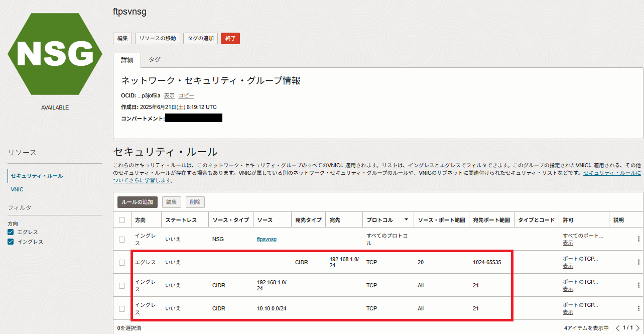This screenshot has width=644, height=334.
Task: Open the セキュリティ・ルールについてさらに学習します link
Action: click(612, 173)
